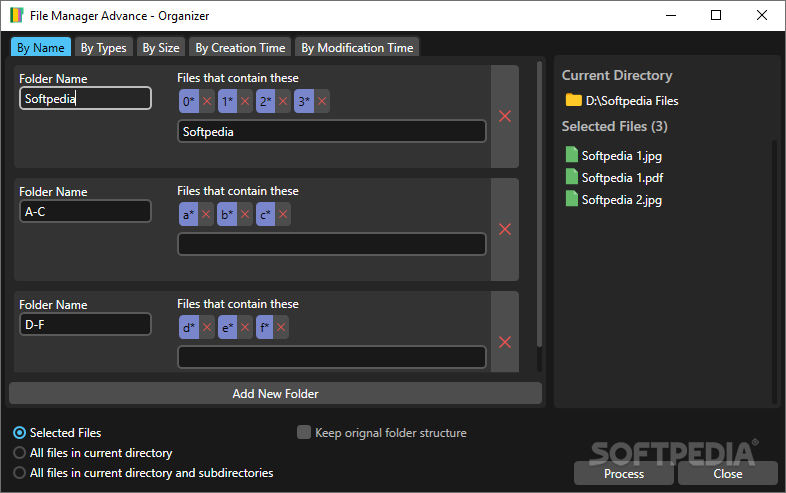Click the filter text field containing Softpedia
Screen dimensions: 786x493
(x=332, y=131)
